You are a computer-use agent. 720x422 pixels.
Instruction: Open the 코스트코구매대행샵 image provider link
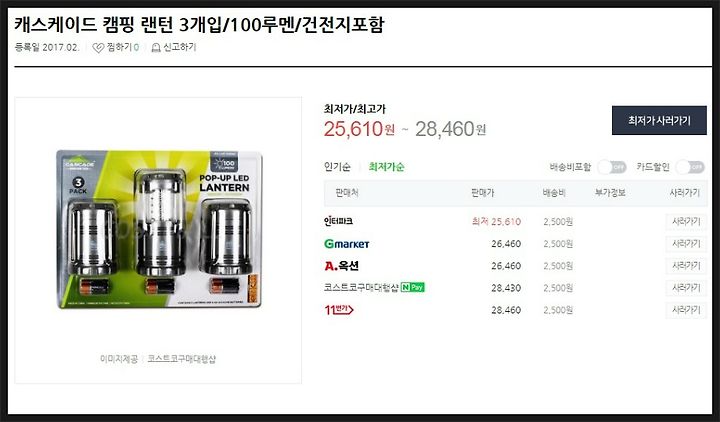[181, 359]
